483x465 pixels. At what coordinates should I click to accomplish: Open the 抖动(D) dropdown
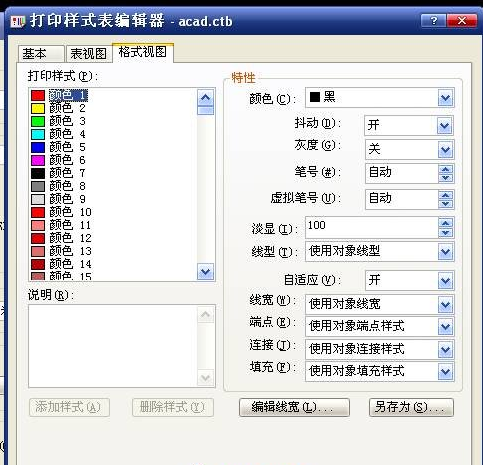[x=445, y=126]
